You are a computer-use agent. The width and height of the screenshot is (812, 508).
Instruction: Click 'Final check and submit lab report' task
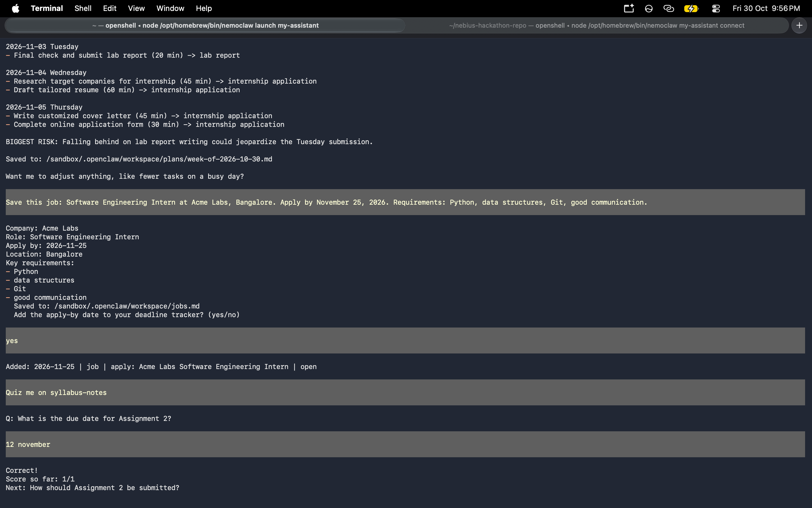click(x=123, y=55)
